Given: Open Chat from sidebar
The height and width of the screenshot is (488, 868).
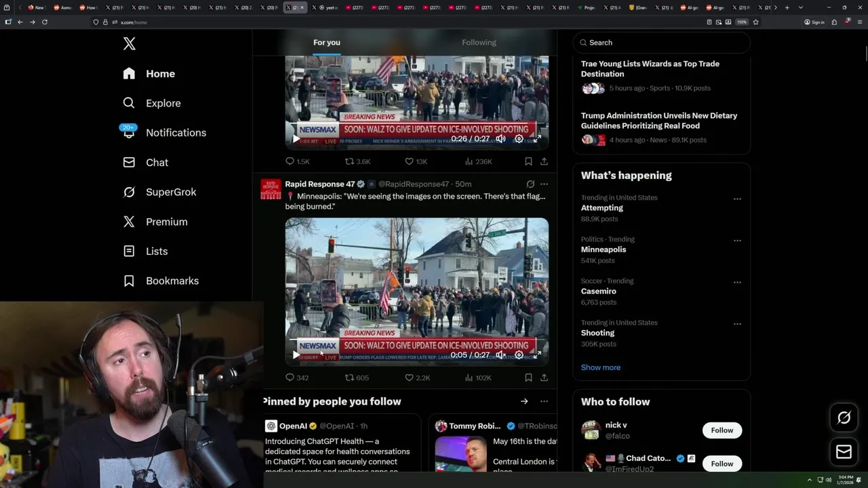Looking at the screenshot, I should tap(146, 163).
